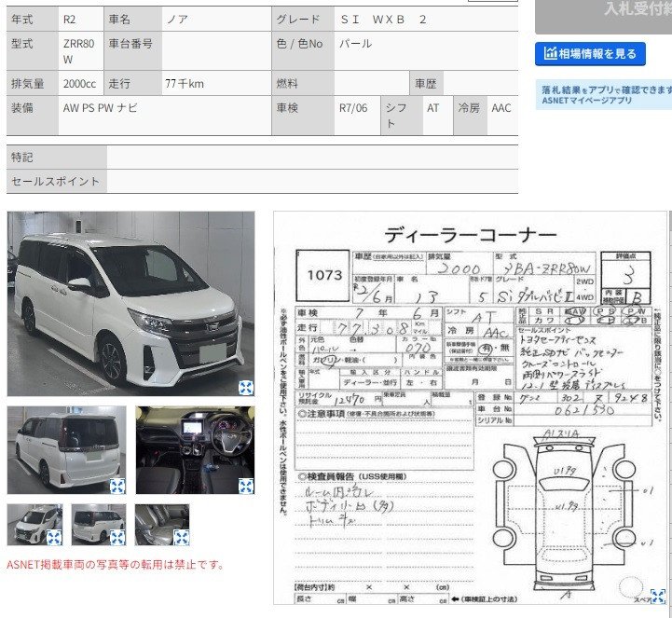Open the ASNETマイページアプリ link
672x618 pixels.
[586, 101]
